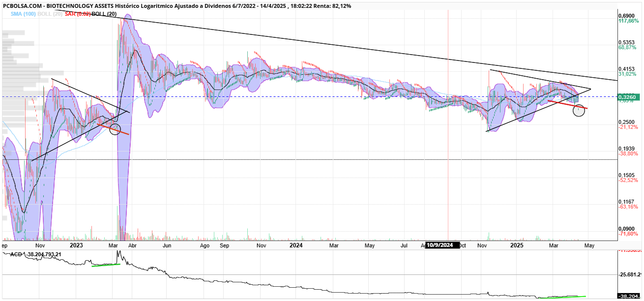Viewport: 644px width, 301px height.
Task: Click the 0,6900 price axis label
Action: coord(626,16)
